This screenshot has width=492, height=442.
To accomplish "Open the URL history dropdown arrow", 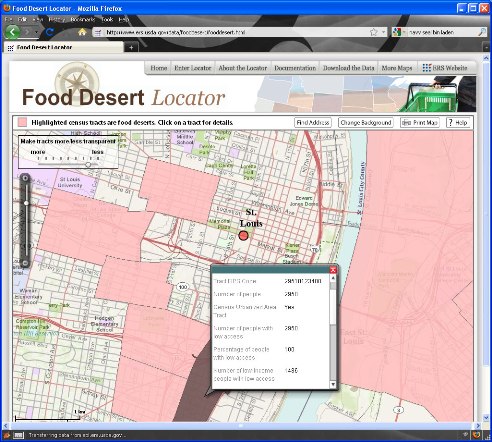I will tap(384, 32).
